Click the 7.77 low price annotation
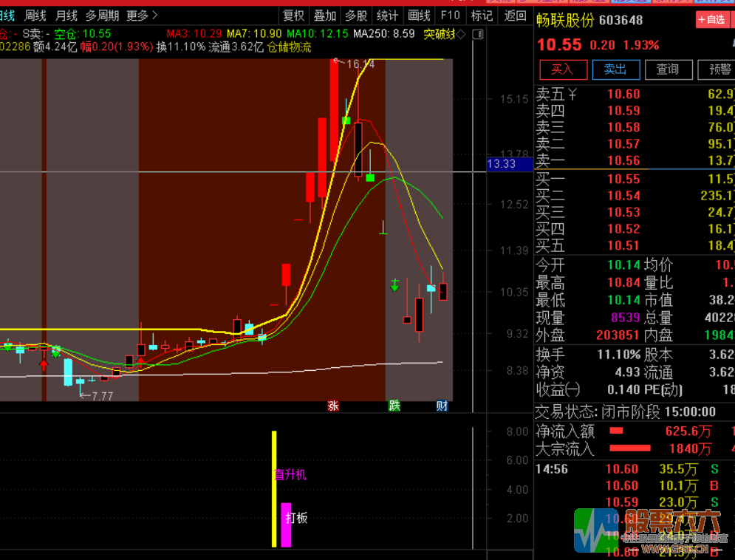Image resolution: width=735 pixels, height=560 pixels. click(x=102, y=397)
